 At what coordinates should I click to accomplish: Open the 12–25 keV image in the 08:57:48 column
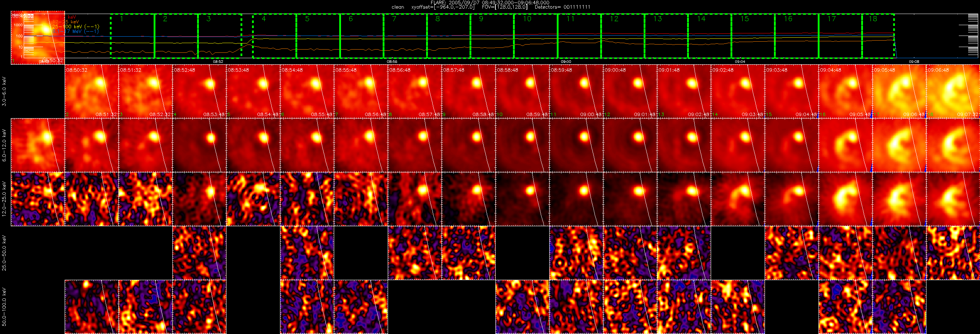(x=469, y=199)
